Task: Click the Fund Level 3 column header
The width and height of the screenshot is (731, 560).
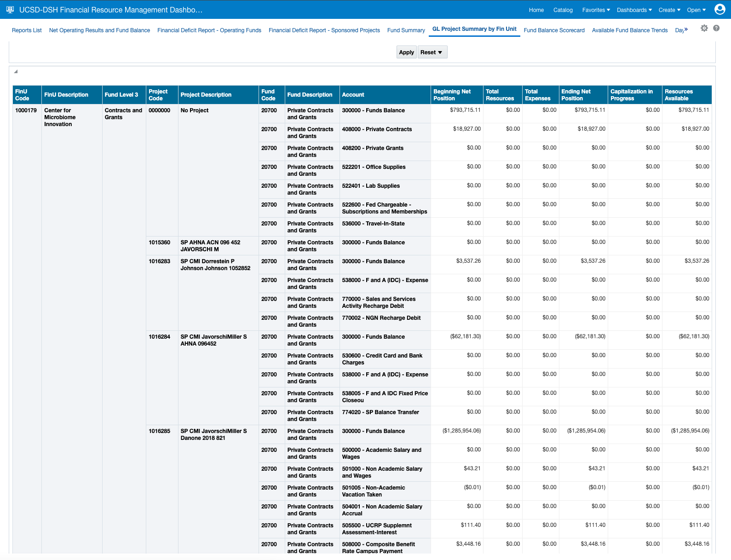Action: [x=124, y=95]
